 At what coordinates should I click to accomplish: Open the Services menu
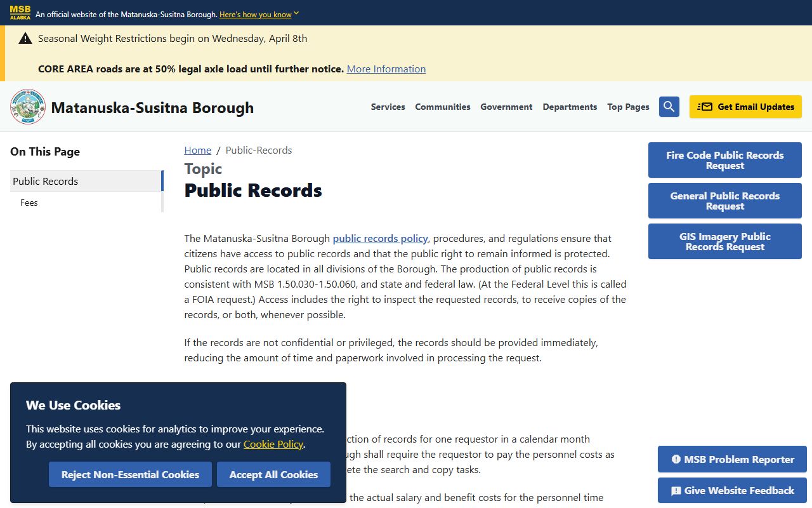coord(388,107)
